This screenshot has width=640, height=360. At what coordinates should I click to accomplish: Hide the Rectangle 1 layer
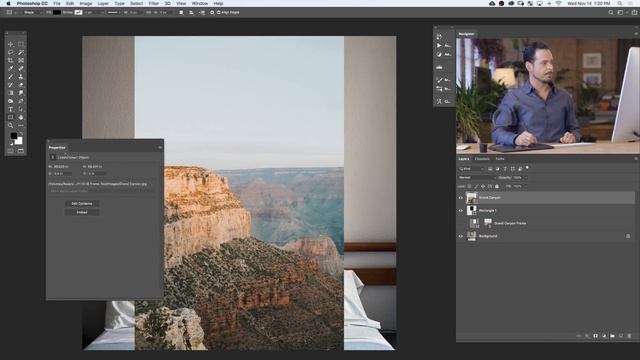pos(461,211)
